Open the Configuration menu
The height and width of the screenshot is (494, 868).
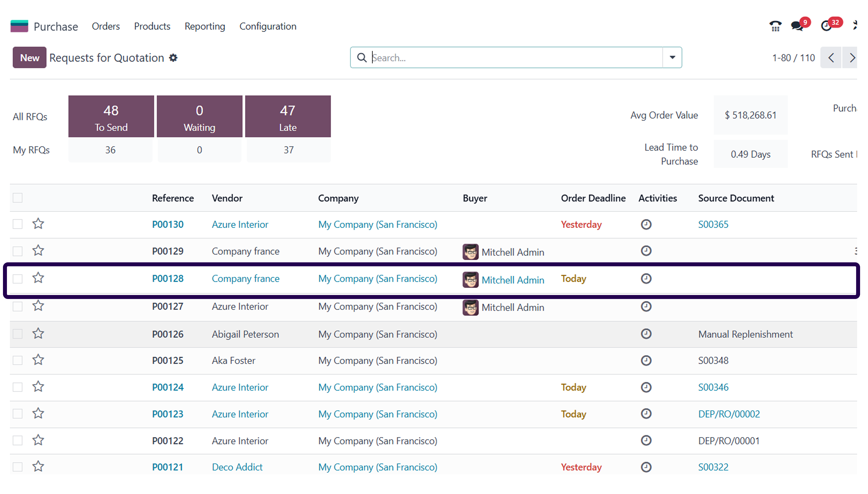point(268,26)
